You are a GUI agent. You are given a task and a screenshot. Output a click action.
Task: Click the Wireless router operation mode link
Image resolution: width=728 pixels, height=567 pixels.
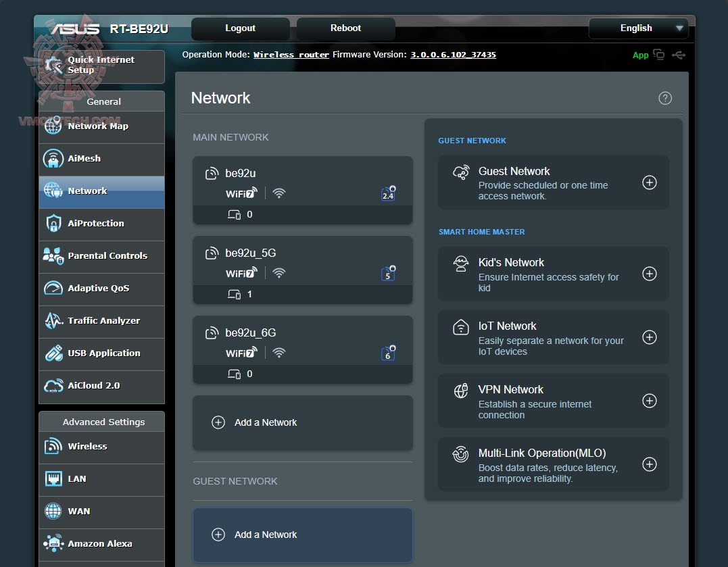(x=291, y=55)
